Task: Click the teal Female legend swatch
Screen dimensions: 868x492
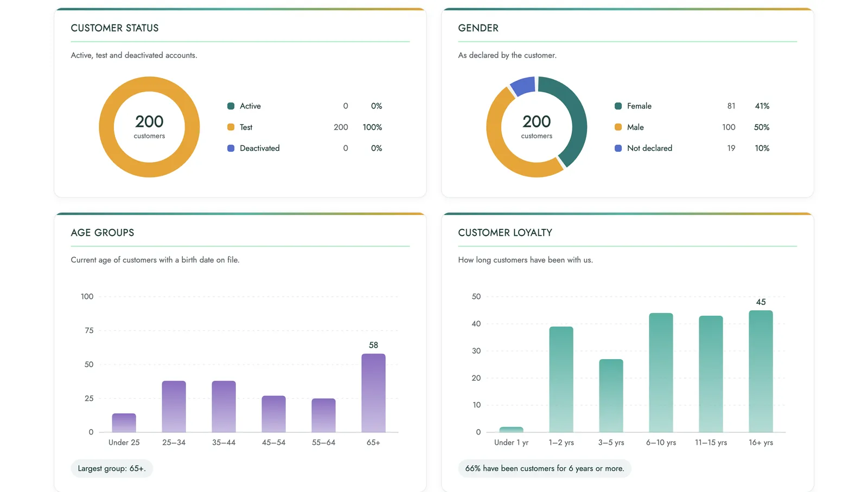Action: [618, 106]
